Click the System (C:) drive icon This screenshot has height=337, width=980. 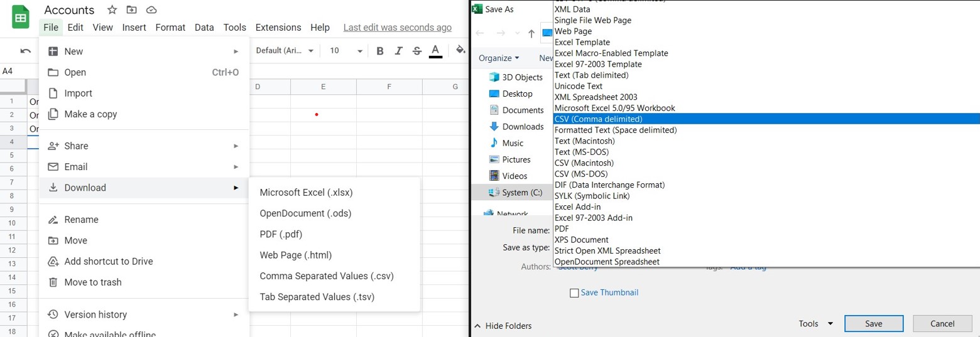pyautogui.click(x=494, y=193)
